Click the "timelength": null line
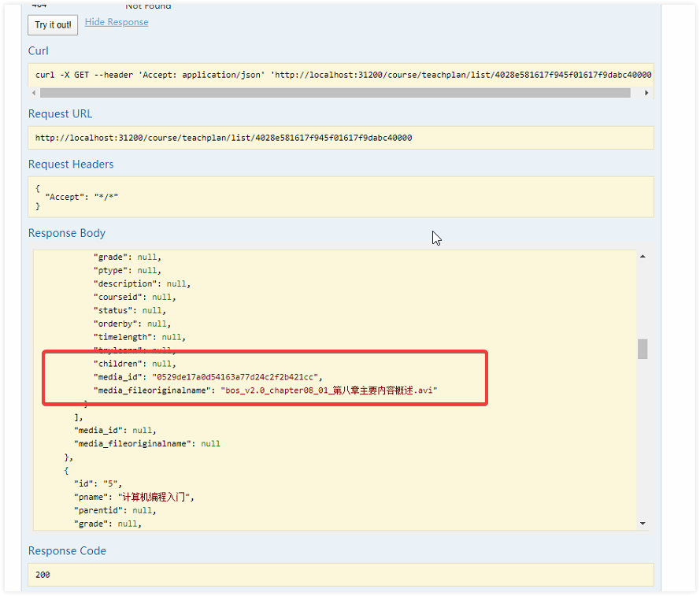This screenshot has height=596, width=700. (x=139, y=338)
